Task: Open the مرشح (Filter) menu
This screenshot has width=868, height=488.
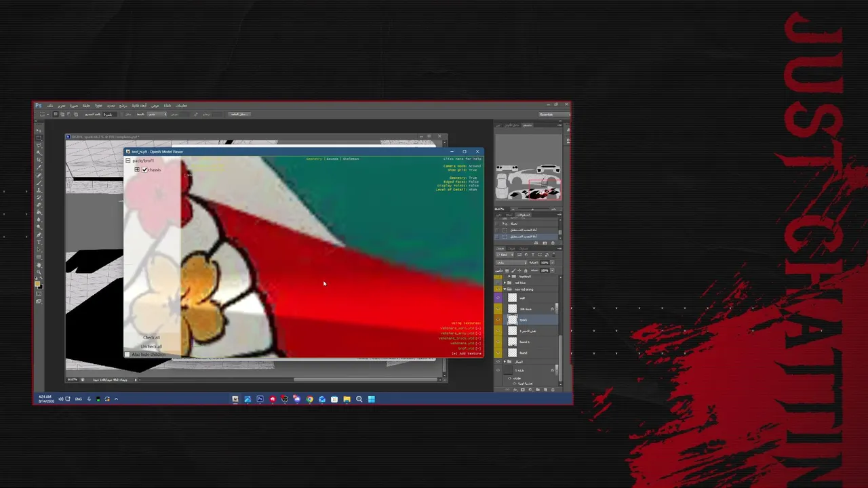Action: [123, 106]
